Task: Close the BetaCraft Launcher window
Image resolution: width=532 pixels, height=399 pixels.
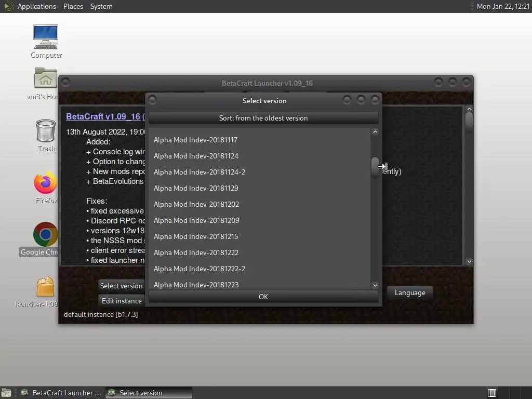Action: [467, 82]
